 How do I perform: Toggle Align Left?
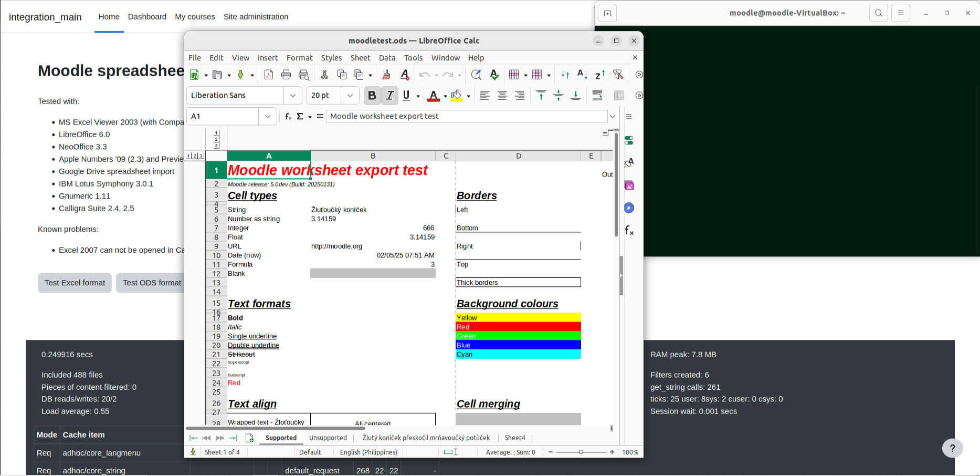485,95
